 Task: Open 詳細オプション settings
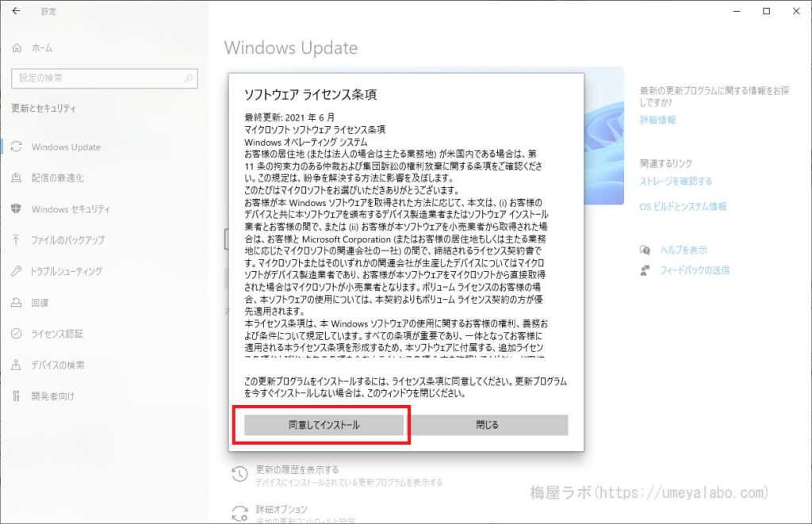point(282,509)
